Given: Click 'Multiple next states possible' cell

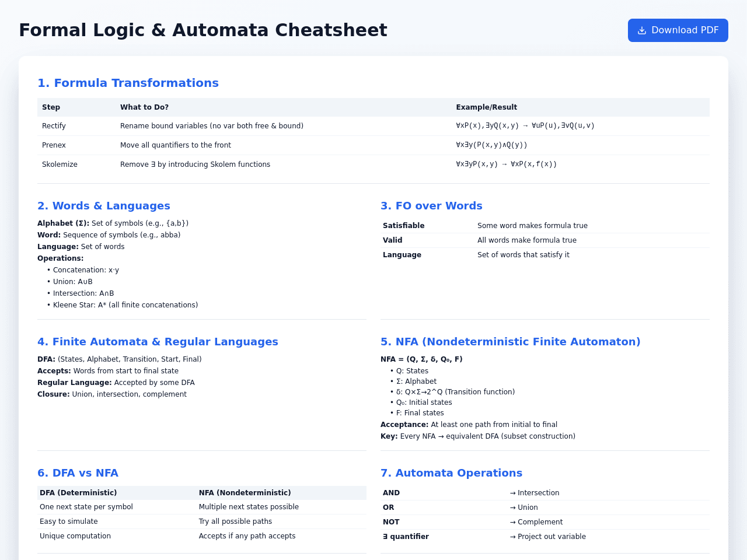Looking at the screenshot, I should point(249,507).
